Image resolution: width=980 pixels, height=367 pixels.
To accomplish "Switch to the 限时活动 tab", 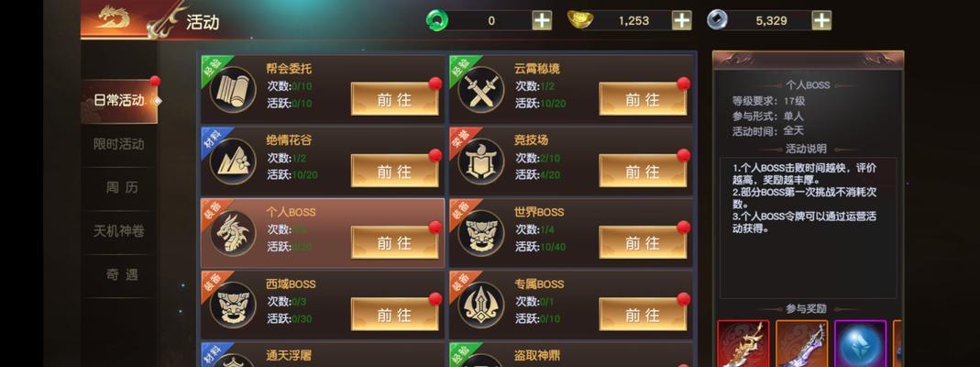I will [119, 144].
